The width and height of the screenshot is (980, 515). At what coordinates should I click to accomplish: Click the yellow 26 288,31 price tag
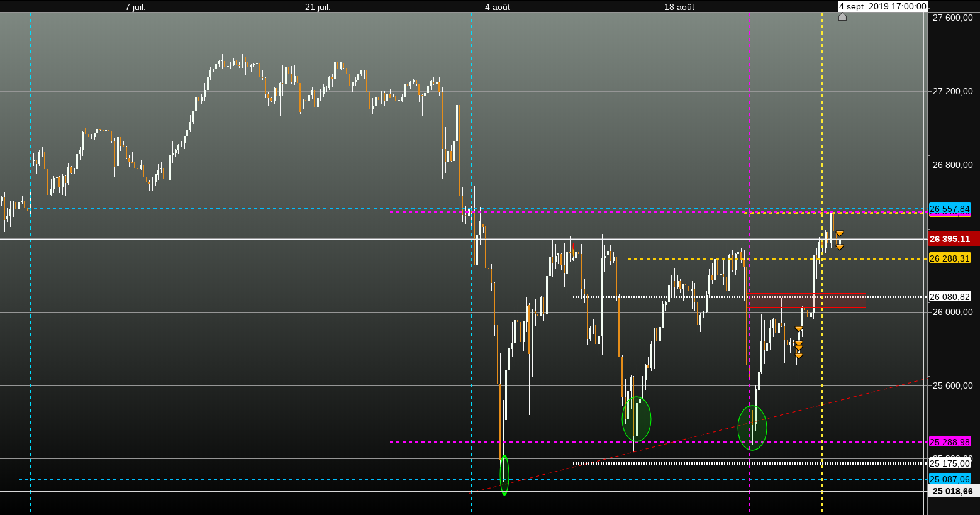coord(950,258)
